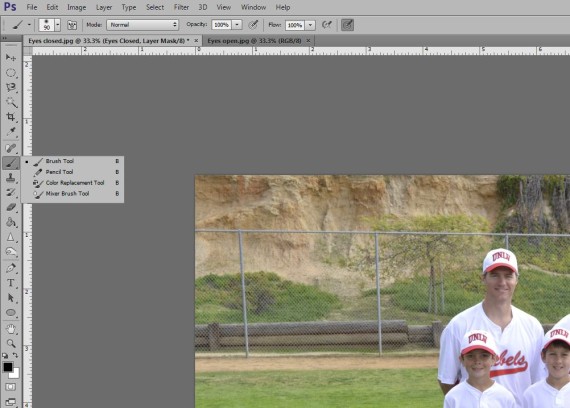Viewport: 570px width, 408px height.
Task: Open the Type menu
Action: 129,7
